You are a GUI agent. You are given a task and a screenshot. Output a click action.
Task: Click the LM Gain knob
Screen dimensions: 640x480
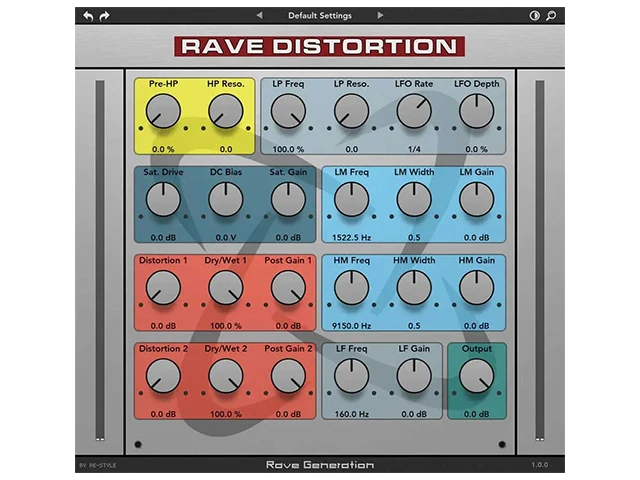pyautogui.click(x=476, y=199)
